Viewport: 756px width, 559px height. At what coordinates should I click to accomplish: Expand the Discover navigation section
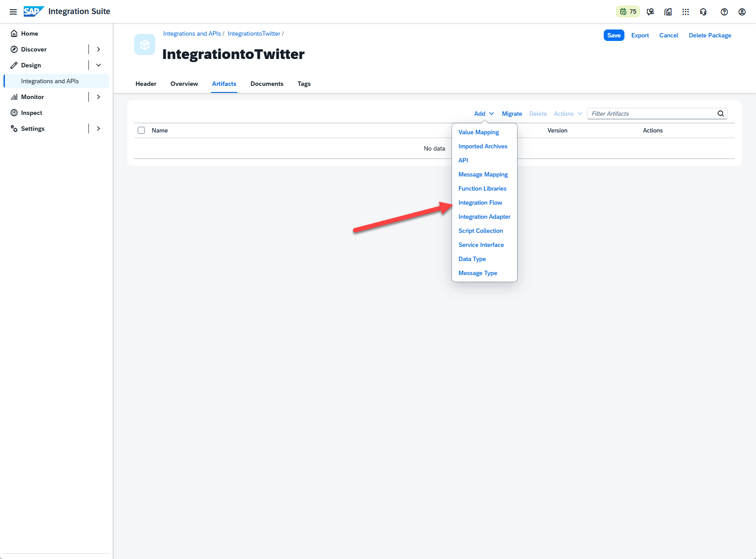pyautogui.click(x=99, y=49)
